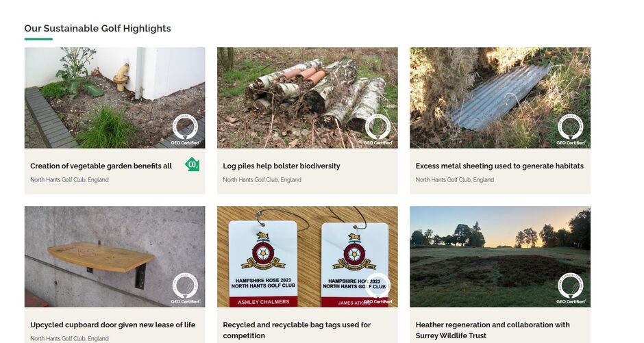Click GEO Certified badge on vegetable garden photo
This screenshot has height=343, width=644.
(185, 129)
